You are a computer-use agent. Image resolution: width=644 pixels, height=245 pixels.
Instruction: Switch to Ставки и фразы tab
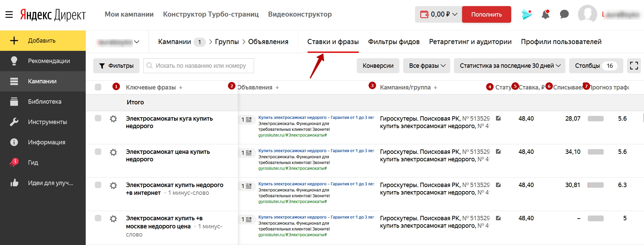click(333, 42)
